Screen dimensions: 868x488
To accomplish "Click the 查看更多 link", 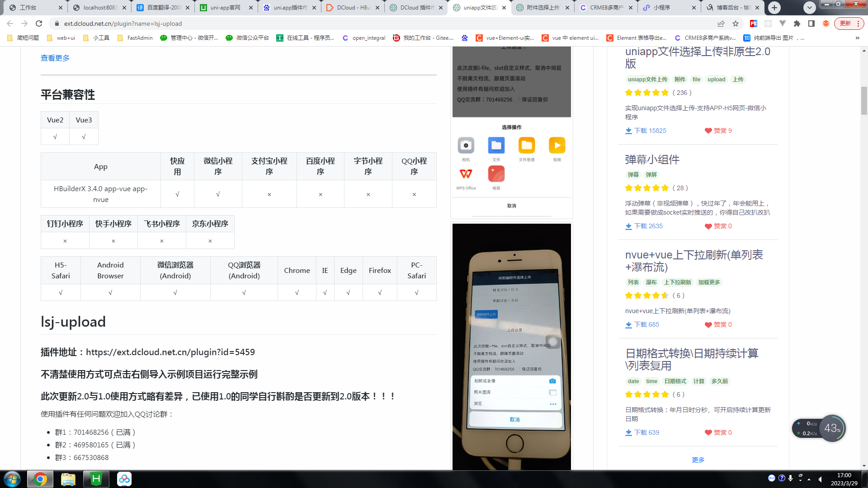I will (x=55, y=58).
